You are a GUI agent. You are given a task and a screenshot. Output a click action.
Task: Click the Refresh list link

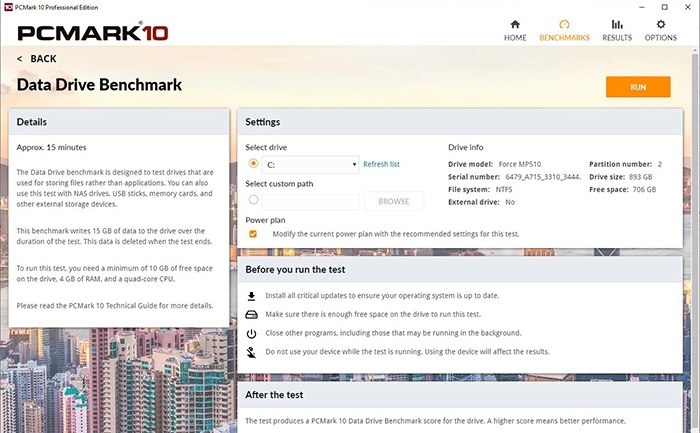[x=381, y=164]
